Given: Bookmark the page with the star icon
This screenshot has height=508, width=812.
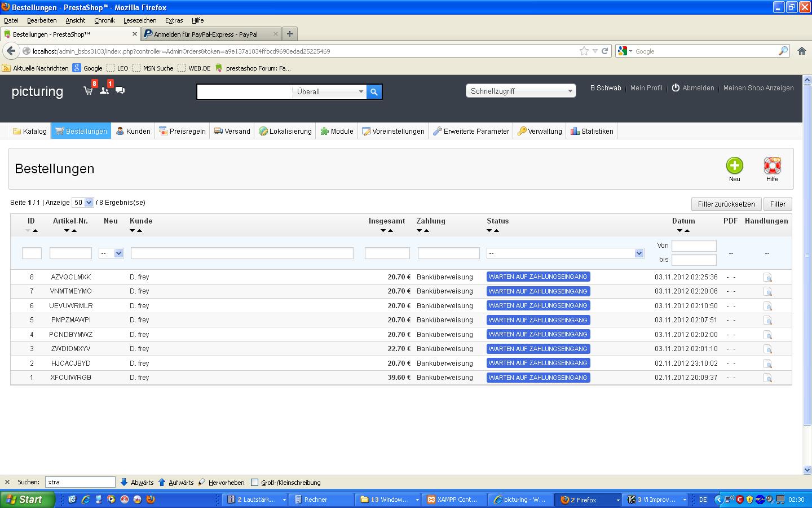Looking at the screenshot, I should click(584, 51).
